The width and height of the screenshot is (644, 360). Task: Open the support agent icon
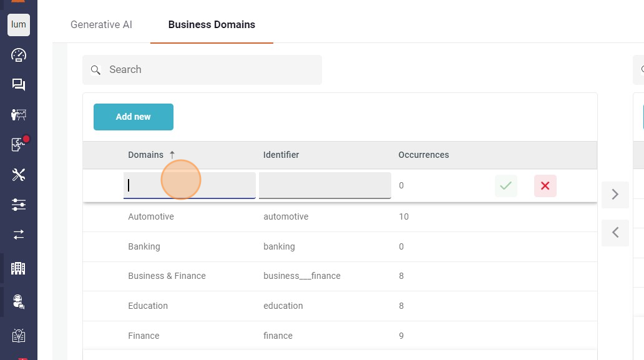click(x=19, y=302)
